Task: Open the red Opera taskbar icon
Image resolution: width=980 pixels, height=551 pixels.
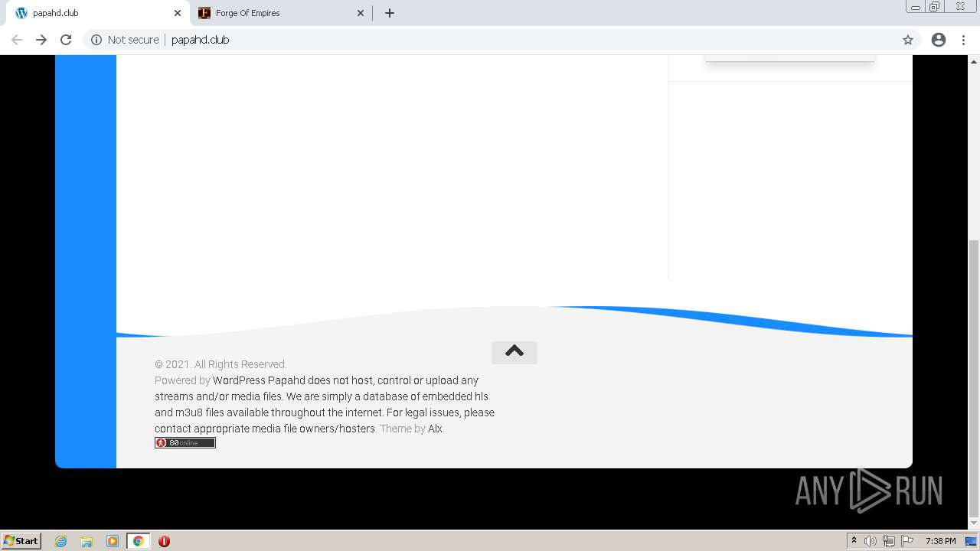Action: (164, 541)
